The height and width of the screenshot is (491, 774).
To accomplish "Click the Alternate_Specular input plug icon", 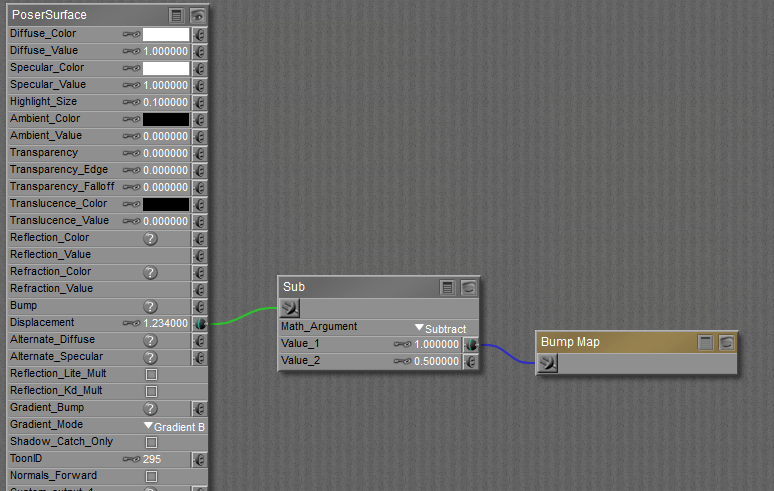I will tap(199, 357).
